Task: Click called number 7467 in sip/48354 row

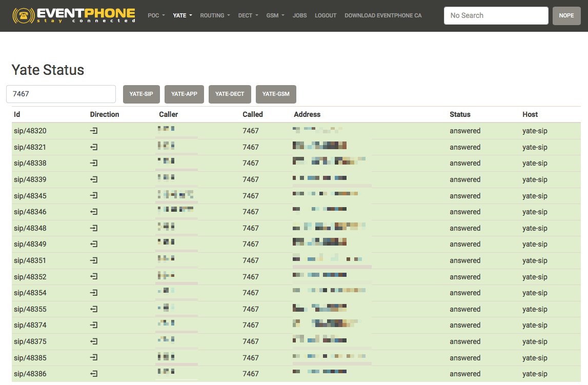Action: click(251, 293)
